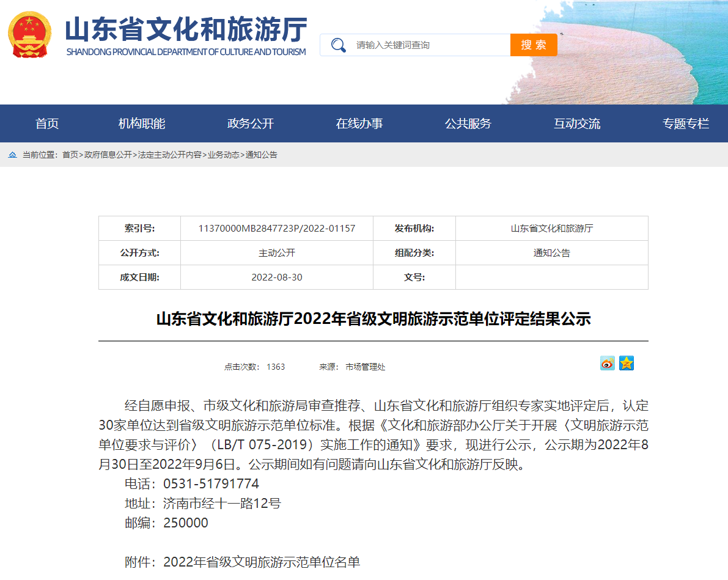Go to 在线办事 in the navigation bar
This screenshot has height=580, width=728.
click(359, 123)
